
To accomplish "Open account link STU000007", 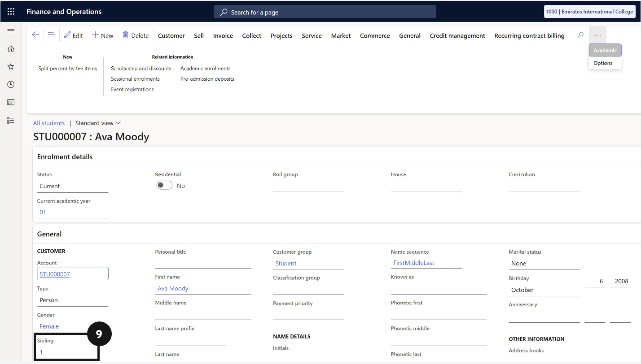I will (55, 274).
